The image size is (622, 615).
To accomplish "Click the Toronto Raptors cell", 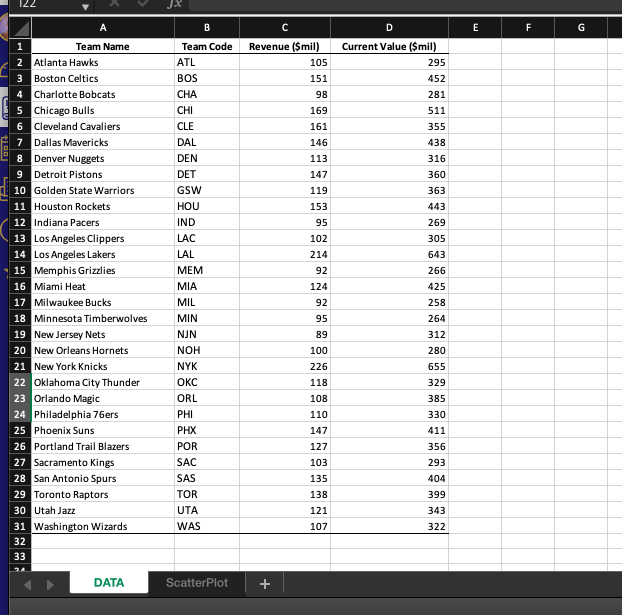I will [x=103, y=494].
